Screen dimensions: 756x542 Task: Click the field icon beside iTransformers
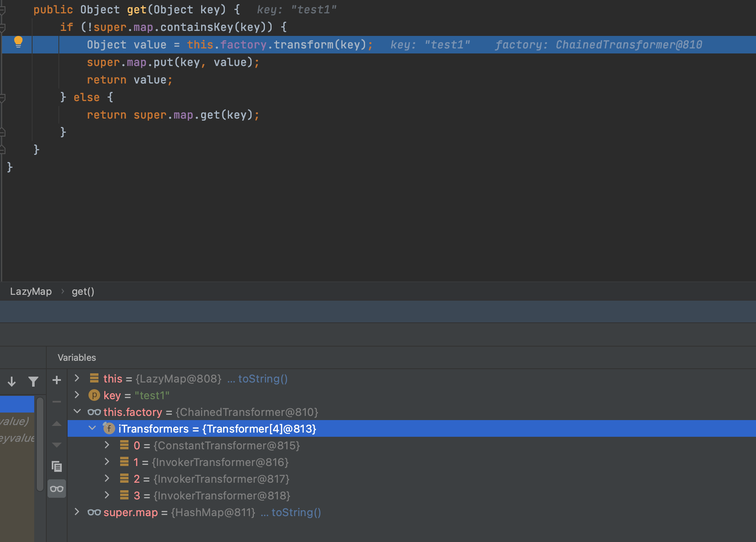point(109,428)
